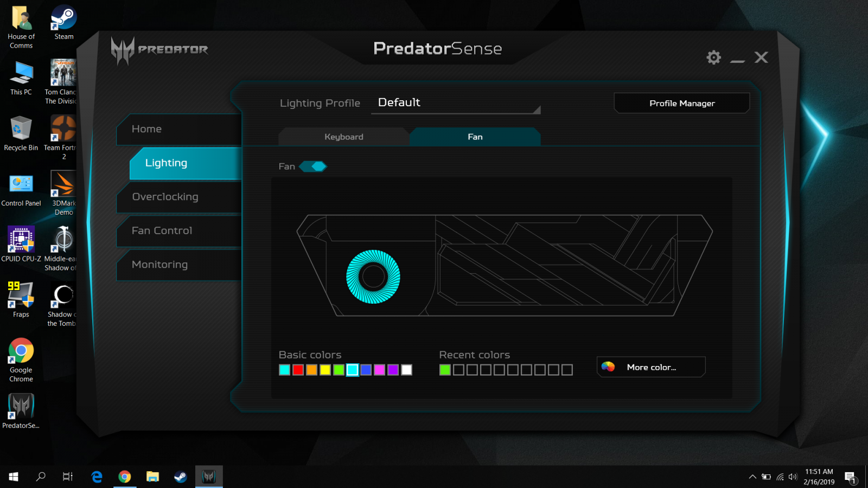Pick the purple basic color
Screen dimensions: 868x488
[393, 370]
